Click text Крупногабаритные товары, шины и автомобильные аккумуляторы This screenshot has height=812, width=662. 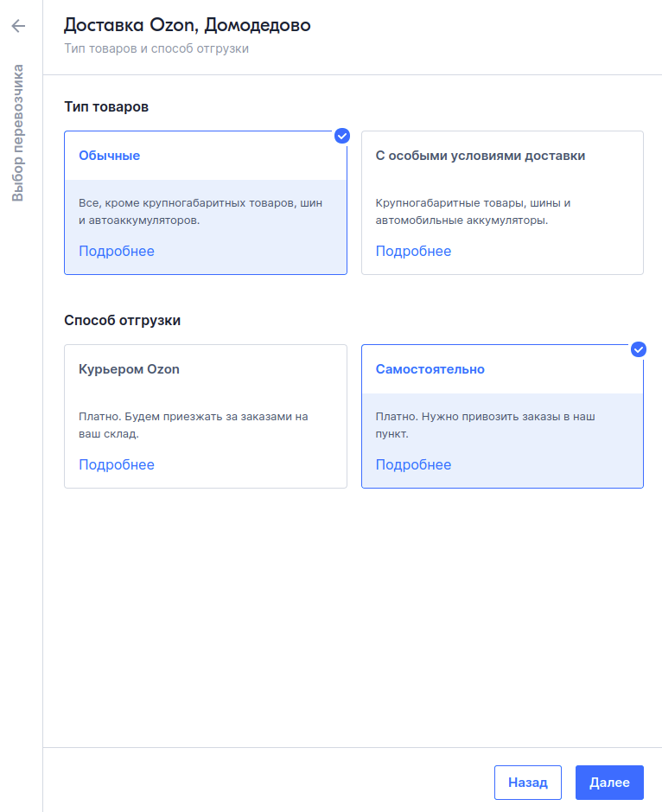coord(473,211)
